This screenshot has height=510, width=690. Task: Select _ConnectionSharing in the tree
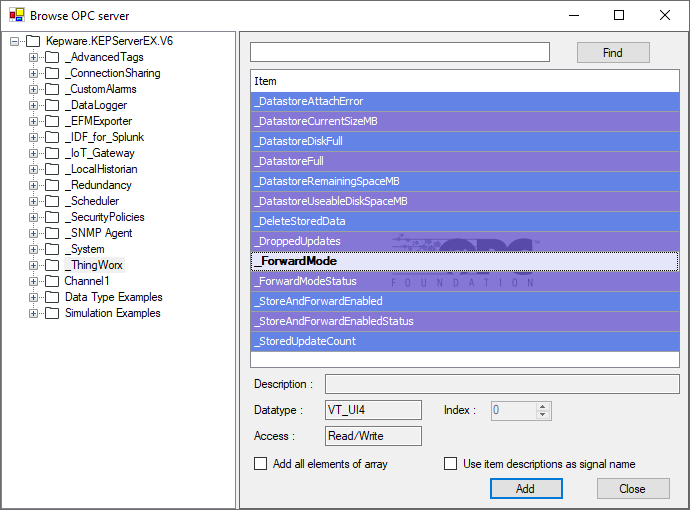[x=113, y=73]
